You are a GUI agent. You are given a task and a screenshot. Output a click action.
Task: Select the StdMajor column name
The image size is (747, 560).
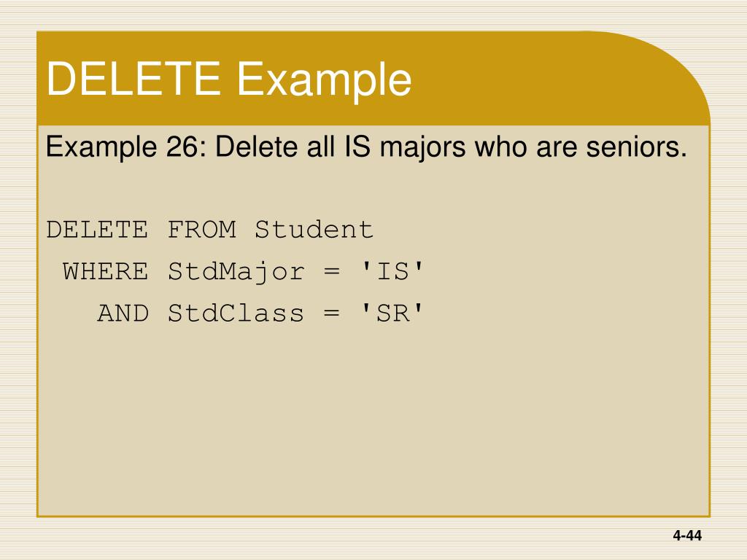coord(236,273)
